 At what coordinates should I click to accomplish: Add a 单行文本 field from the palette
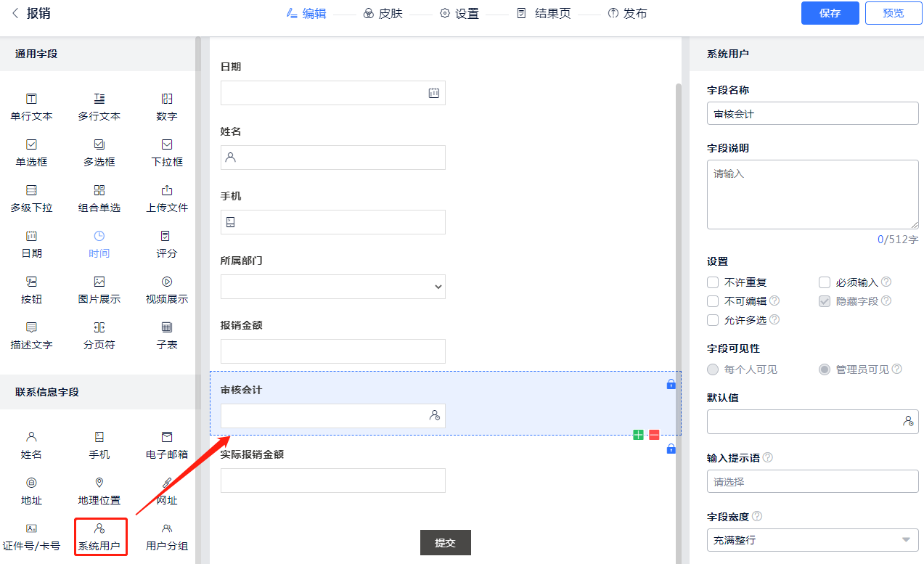pyautogui.click(x=31, y=106)
